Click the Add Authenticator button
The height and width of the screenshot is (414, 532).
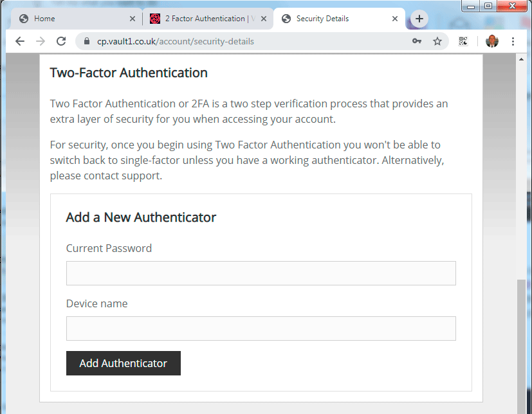point(124,363)
